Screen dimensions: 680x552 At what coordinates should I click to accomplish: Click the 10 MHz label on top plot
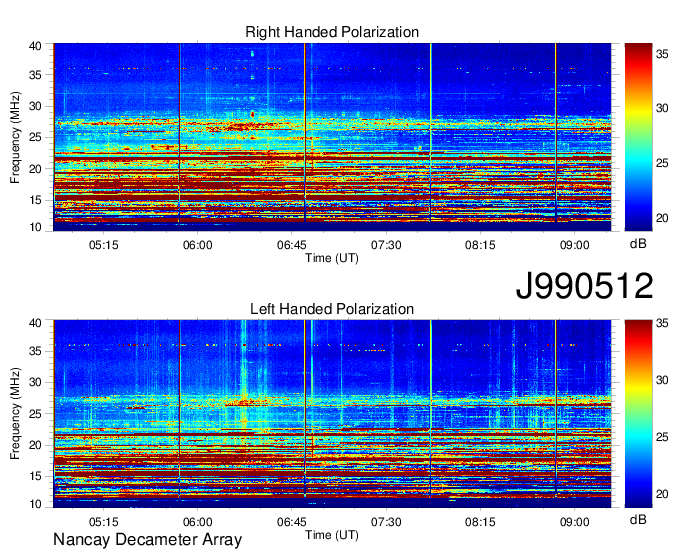(36, 227)
